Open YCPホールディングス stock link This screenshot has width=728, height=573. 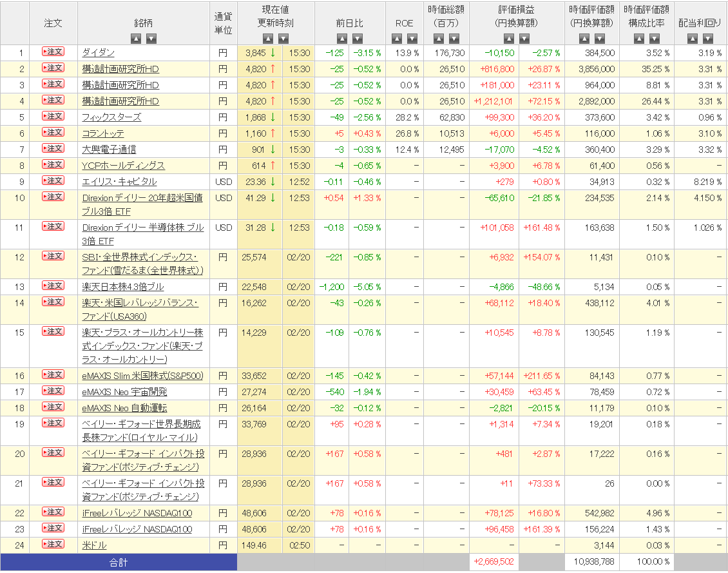point(124,166)
